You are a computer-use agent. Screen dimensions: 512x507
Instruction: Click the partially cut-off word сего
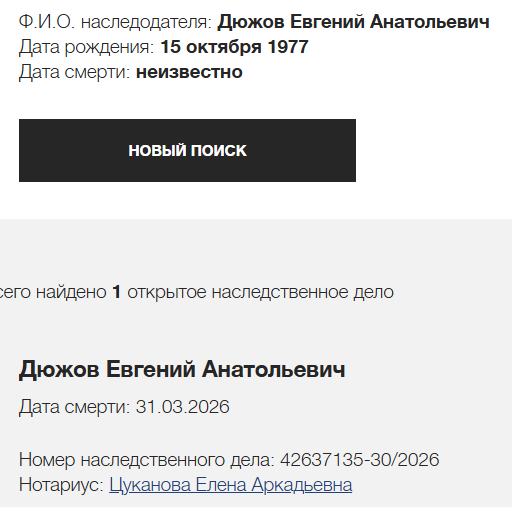coord(15,292)
